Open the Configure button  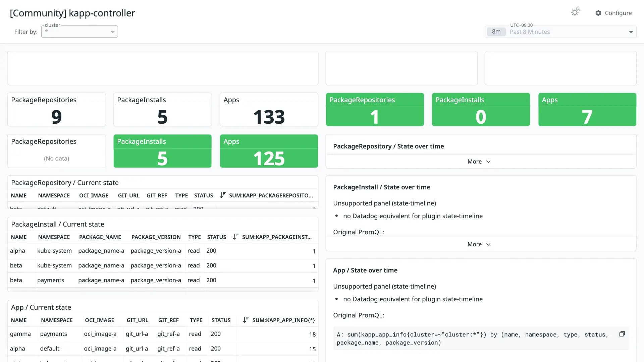[x=613, y=13]
